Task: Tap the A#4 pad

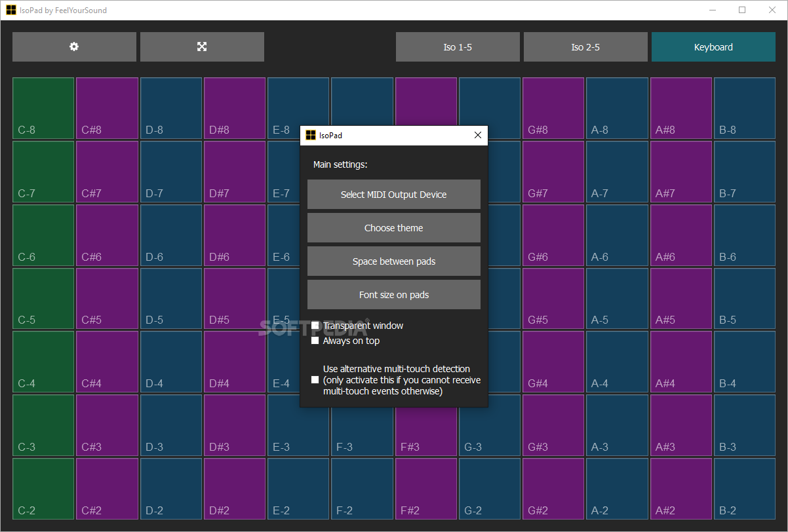Action: (x=681, y=362)
